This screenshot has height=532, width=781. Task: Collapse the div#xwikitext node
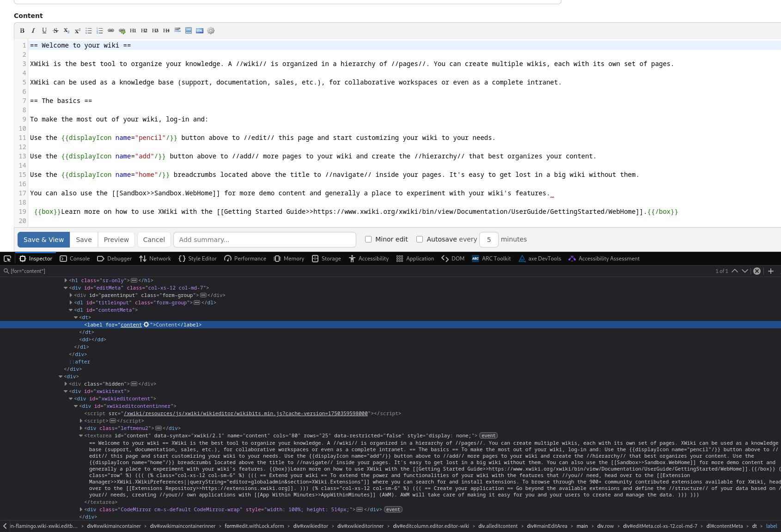pos(66,391)
